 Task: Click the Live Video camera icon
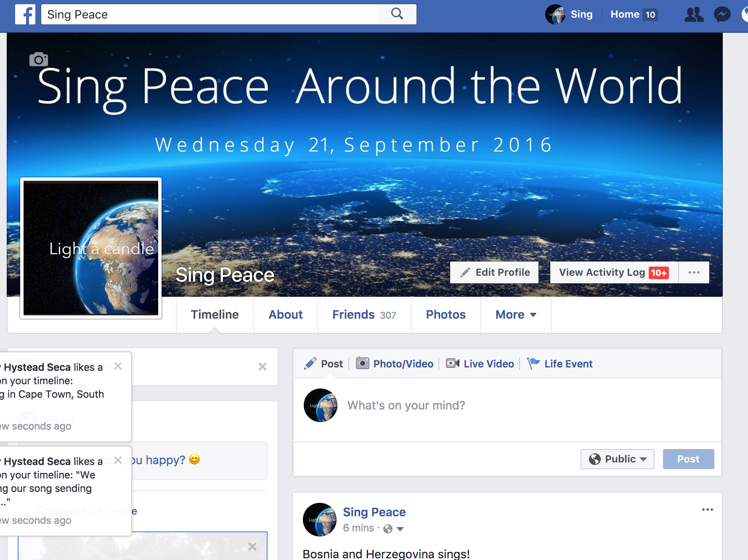[x=453, y=363]
